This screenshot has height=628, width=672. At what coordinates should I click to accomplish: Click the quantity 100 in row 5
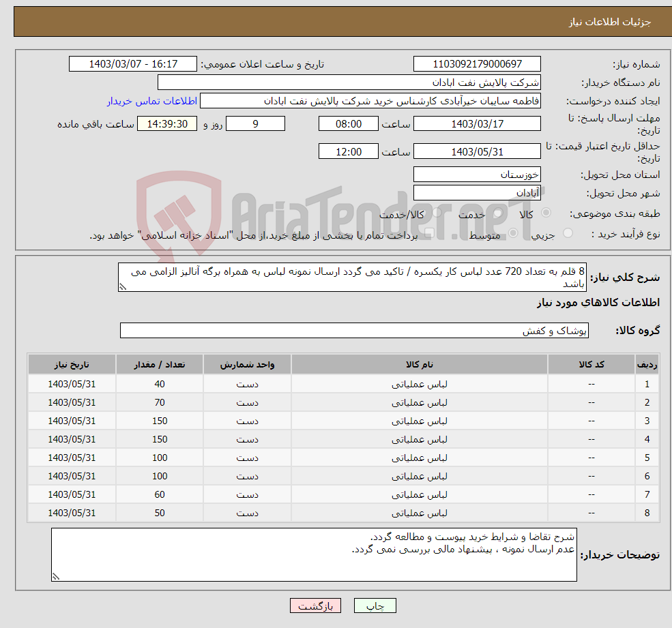[x=160, y=458]
